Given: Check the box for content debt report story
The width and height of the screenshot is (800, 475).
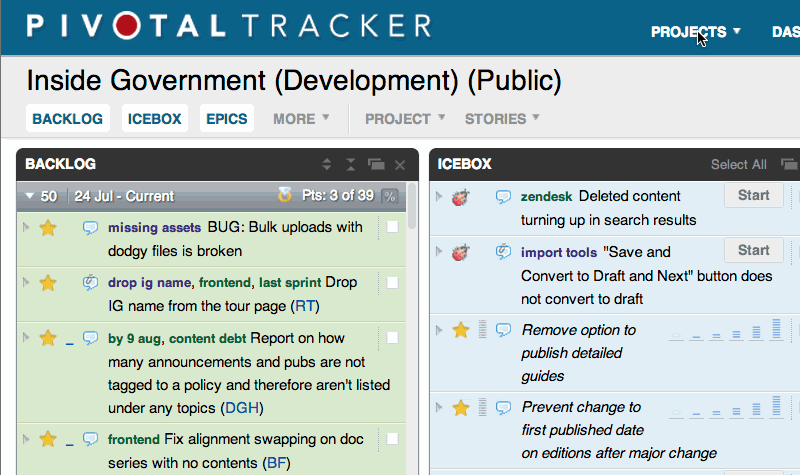Looking at the screenshot, I should pos(392,339).
